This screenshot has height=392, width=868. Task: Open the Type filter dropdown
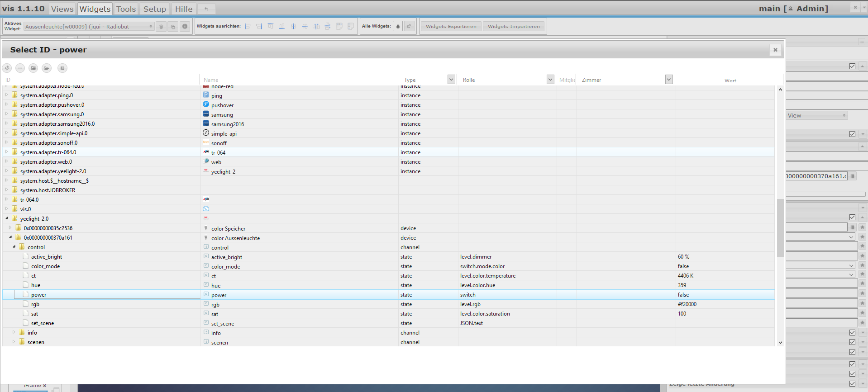(451, 80)
